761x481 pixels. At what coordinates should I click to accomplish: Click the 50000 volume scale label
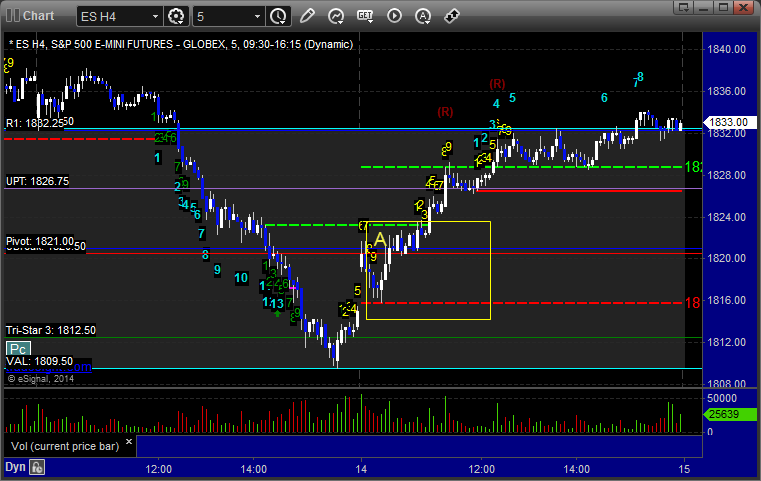pos(722,398)
